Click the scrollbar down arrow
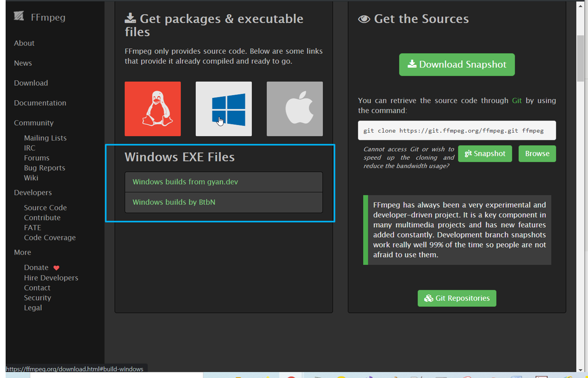588x378 pixels. pos(581,370)
